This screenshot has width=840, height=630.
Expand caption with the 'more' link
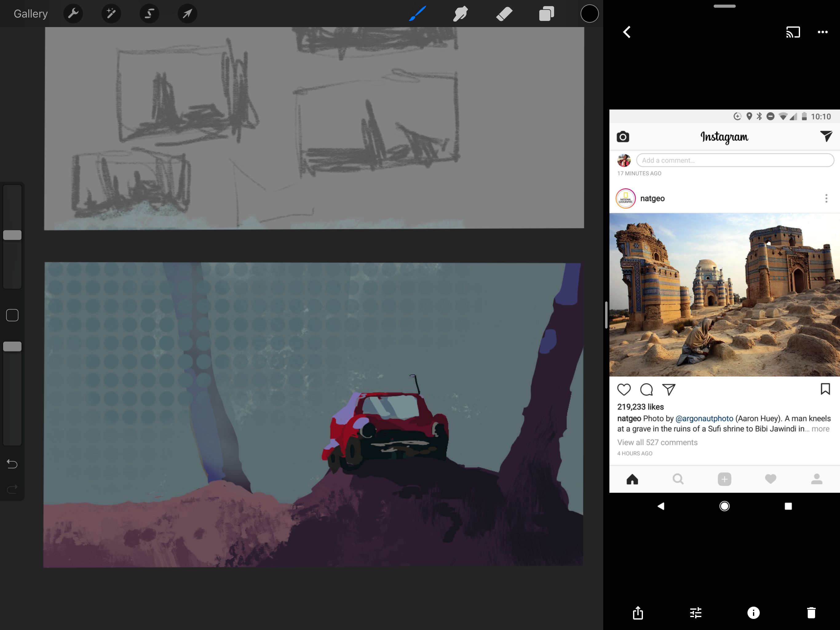click(820, 429)
